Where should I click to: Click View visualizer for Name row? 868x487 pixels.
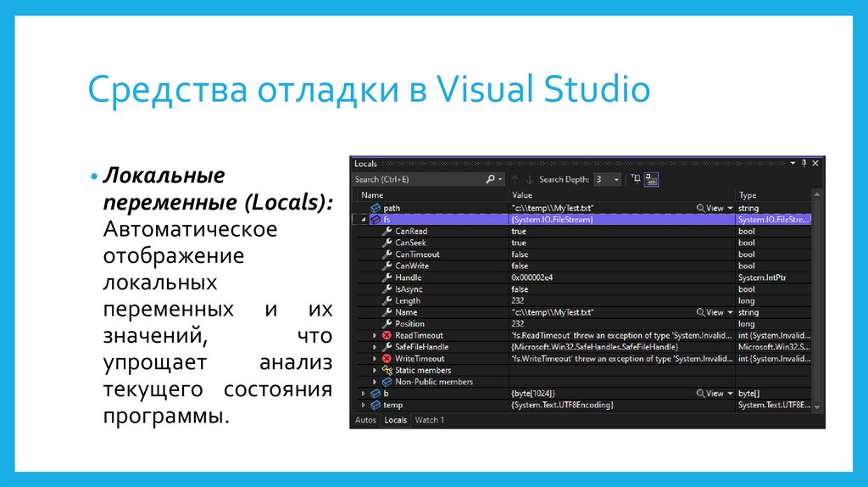point(709,312)
